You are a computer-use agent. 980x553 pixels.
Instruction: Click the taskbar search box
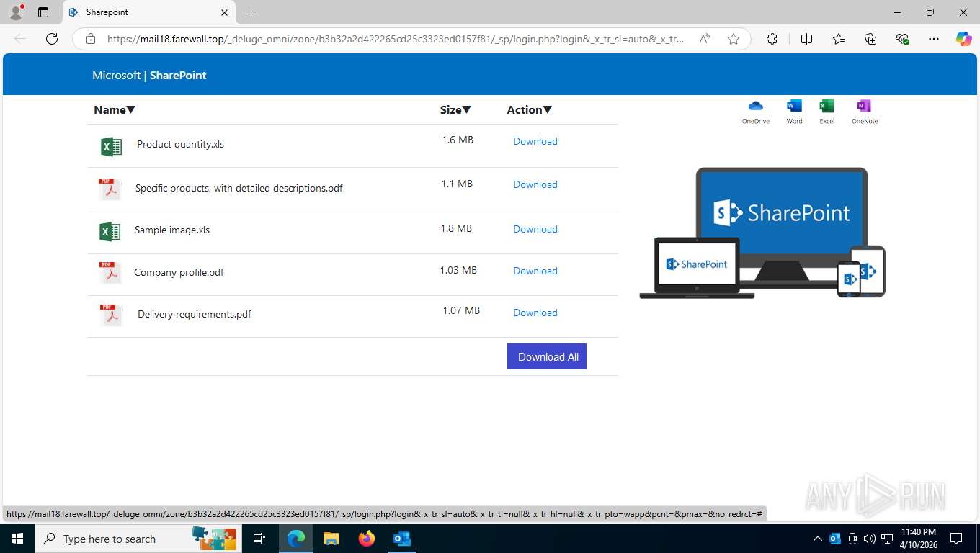pos(137,539)
